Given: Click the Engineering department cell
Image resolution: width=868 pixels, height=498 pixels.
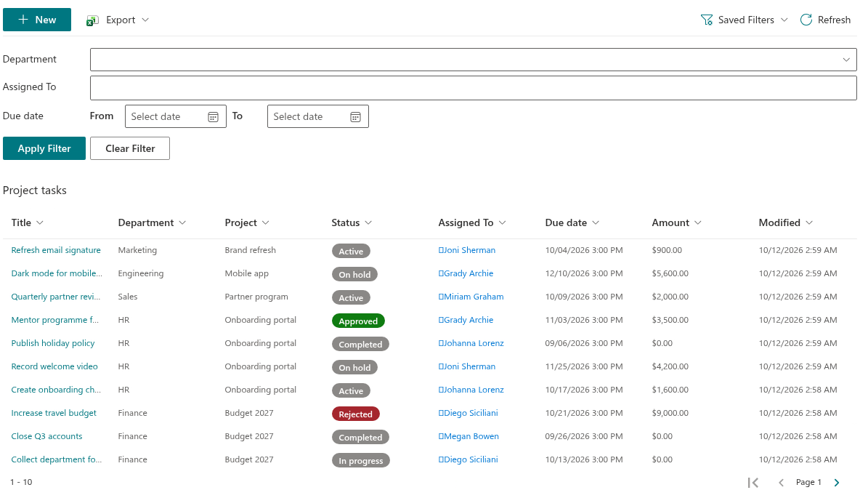Looking at the screenshot, I should pos(141,273).
